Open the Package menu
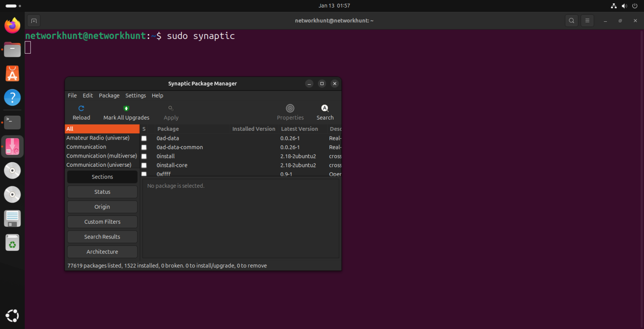Image resolution: width=644 pixels, height=329 pixels. (x=109, y=96)
